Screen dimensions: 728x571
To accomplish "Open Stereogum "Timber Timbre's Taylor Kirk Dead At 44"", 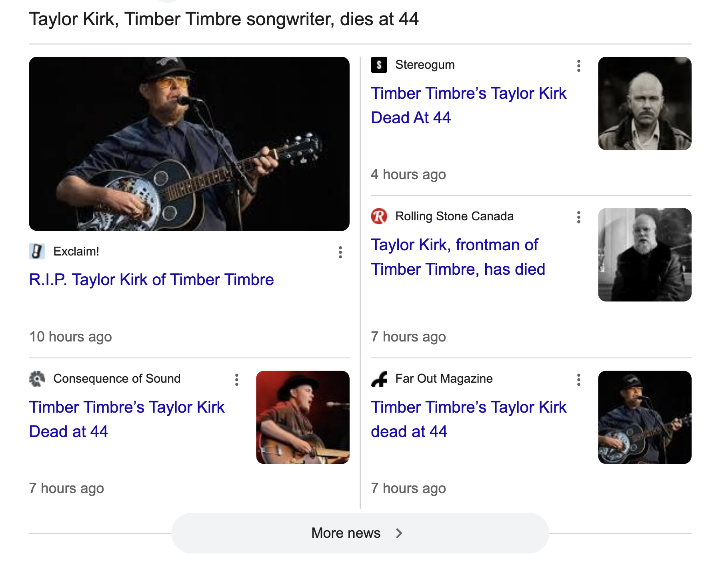I will click(x=468, y=106).
